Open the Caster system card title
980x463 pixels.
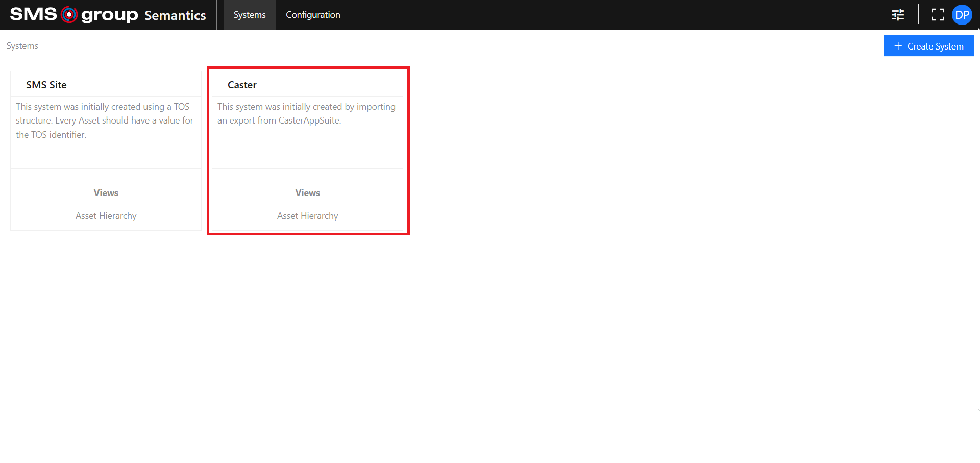(x=242, y=85)
